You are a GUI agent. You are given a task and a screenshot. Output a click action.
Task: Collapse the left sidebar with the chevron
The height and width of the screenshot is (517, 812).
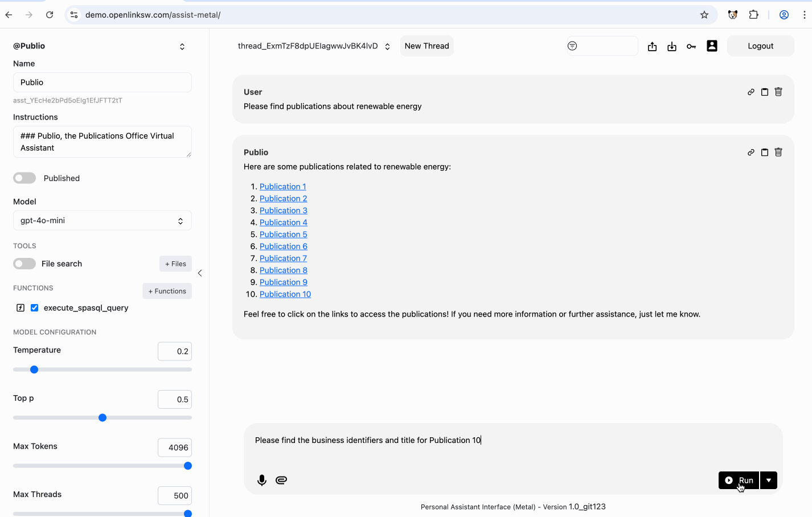click(200, 273)
